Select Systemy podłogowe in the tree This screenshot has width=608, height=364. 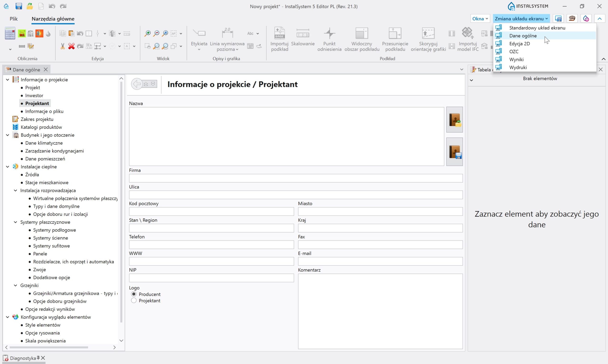pos(54,230)
